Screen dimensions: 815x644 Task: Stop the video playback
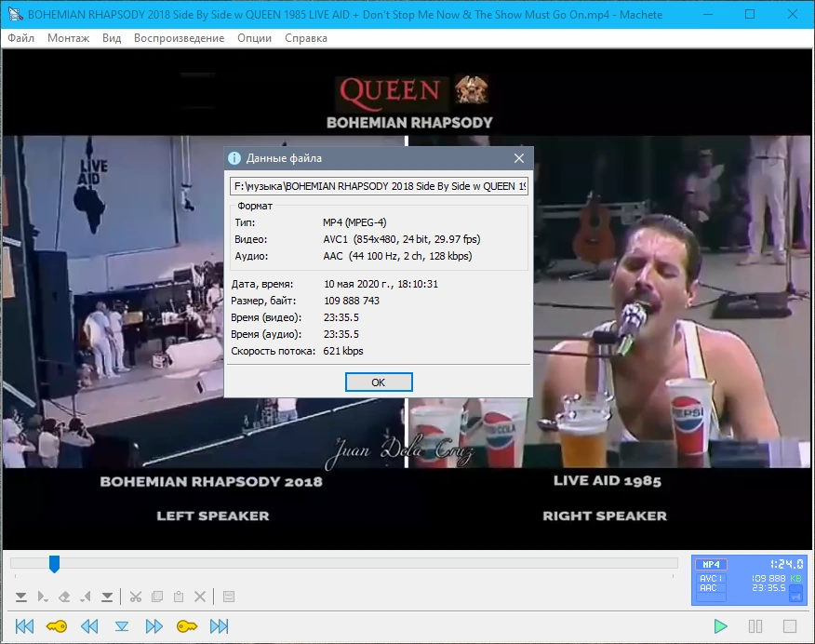pyautogui.click(x=790, y=626)
